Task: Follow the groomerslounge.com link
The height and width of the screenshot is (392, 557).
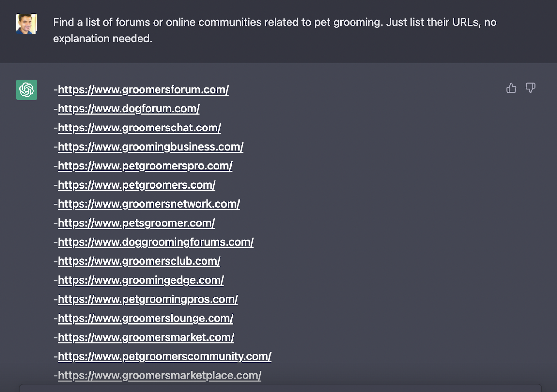Action: (x=145, y=319)
